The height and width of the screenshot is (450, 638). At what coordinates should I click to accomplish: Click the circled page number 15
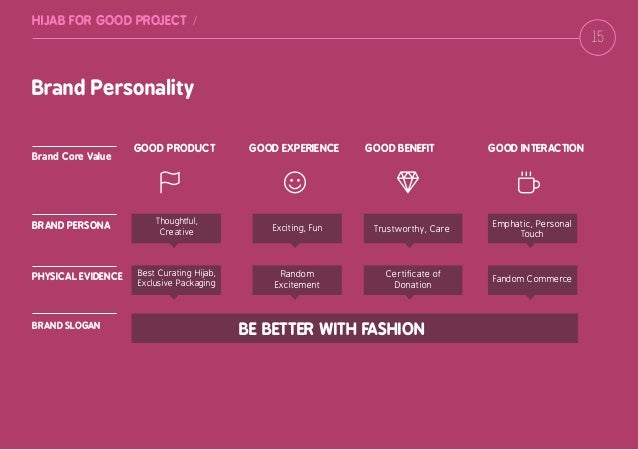point(597,37)
